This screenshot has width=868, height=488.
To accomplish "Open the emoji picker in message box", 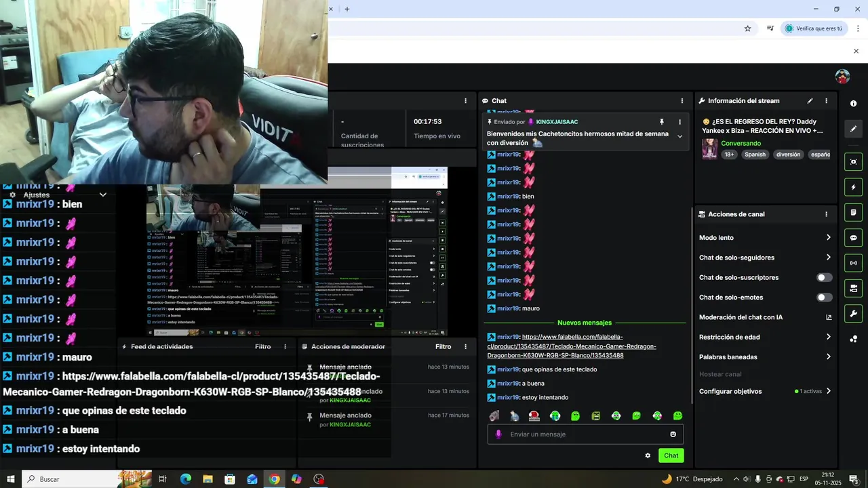I will coord(673,434).
